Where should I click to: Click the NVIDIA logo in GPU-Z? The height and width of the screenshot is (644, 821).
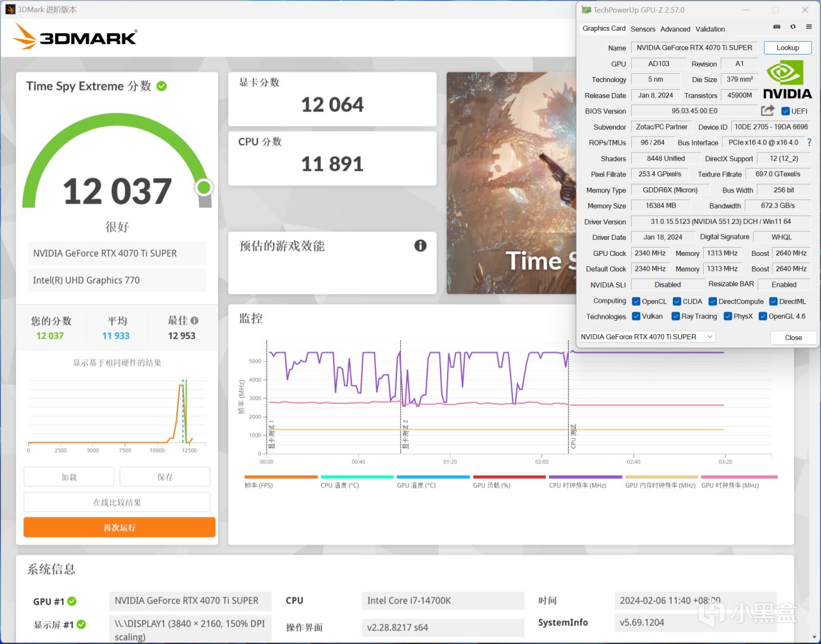[787, 80]
